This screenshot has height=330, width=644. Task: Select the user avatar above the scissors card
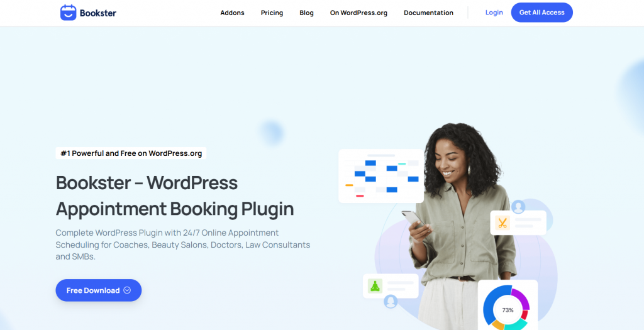(518, 206)
